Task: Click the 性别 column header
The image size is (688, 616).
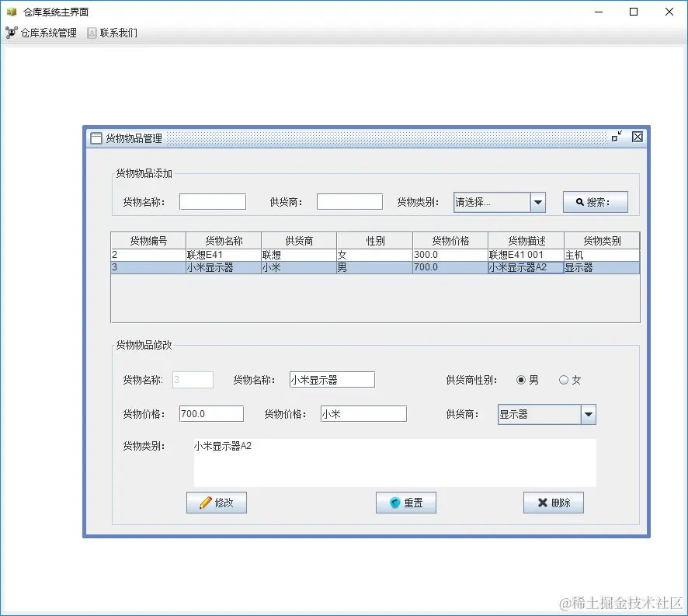Action: [375, 241]
